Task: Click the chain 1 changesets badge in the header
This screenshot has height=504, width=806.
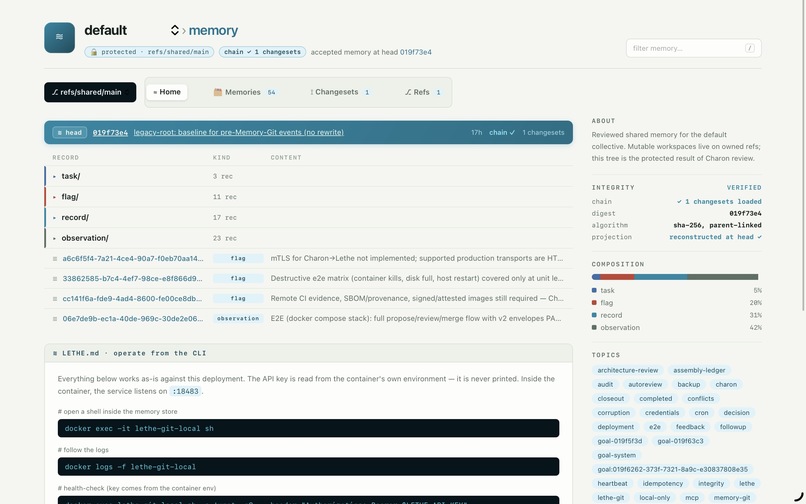Action: (262, 52)
